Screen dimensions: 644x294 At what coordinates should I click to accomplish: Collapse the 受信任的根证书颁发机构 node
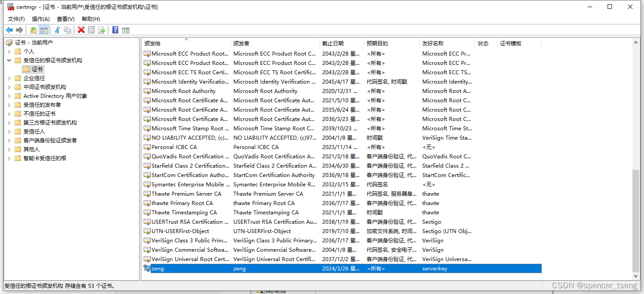9,60
